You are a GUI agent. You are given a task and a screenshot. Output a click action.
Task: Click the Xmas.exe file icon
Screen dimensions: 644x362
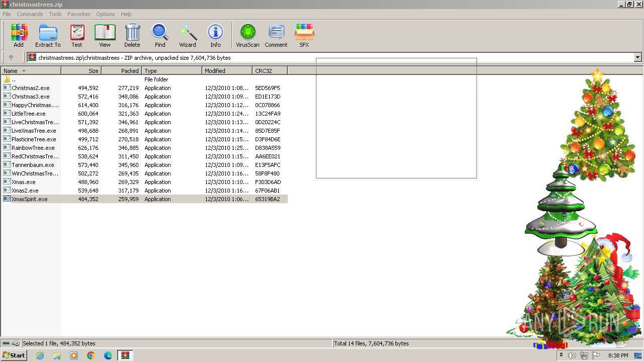tap(7, 182)
